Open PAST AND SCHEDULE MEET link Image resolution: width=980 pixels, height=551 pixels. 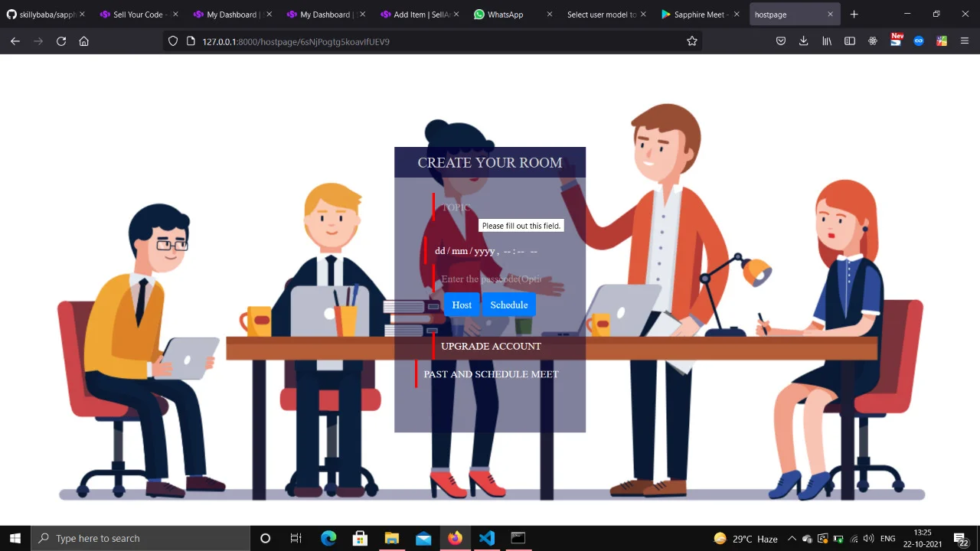pyautogui.click(x=491, y=374)
